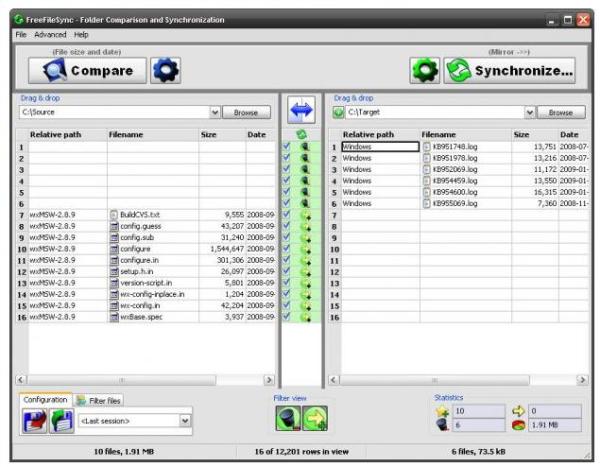Select the Windows relative path in row 1
The height and width of the screenshot is (467, 600).
(x=380, y=147)
